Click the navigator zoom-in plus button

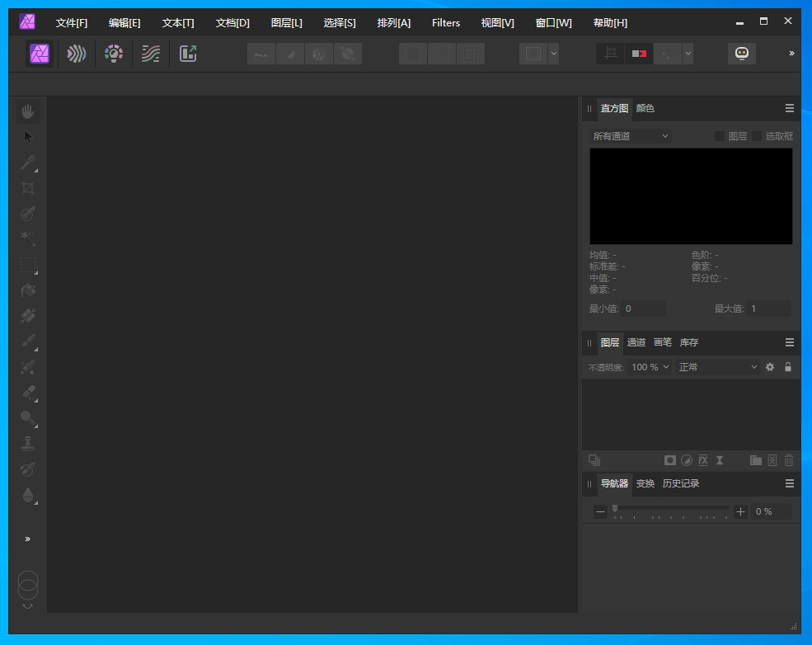pos(740,511)
